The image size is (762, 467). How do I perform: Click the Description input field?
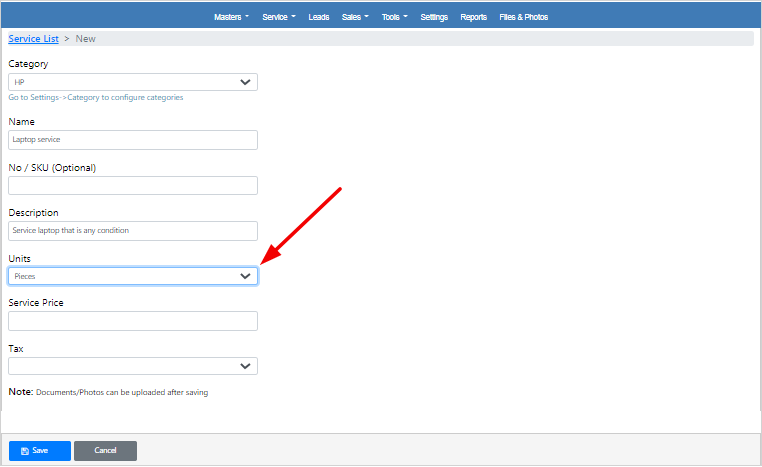[x=133, y=231]
